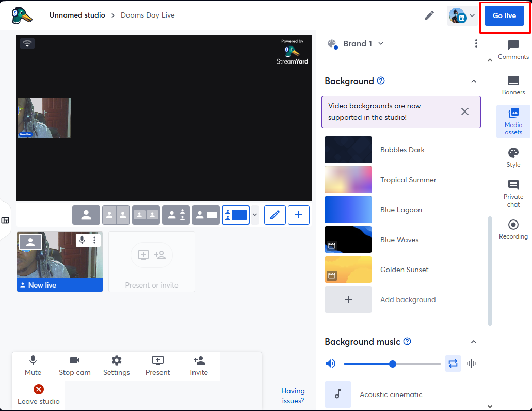Open Background help info icon
This screenshot has width=532, height=411.
pyautogui.click(x=381, y=81)
